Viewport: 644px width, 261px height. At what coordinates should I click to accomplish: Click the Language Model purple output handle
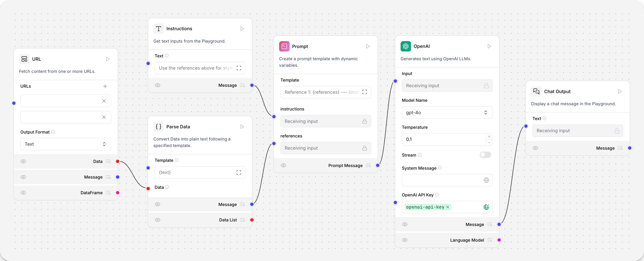click(499, 240)
